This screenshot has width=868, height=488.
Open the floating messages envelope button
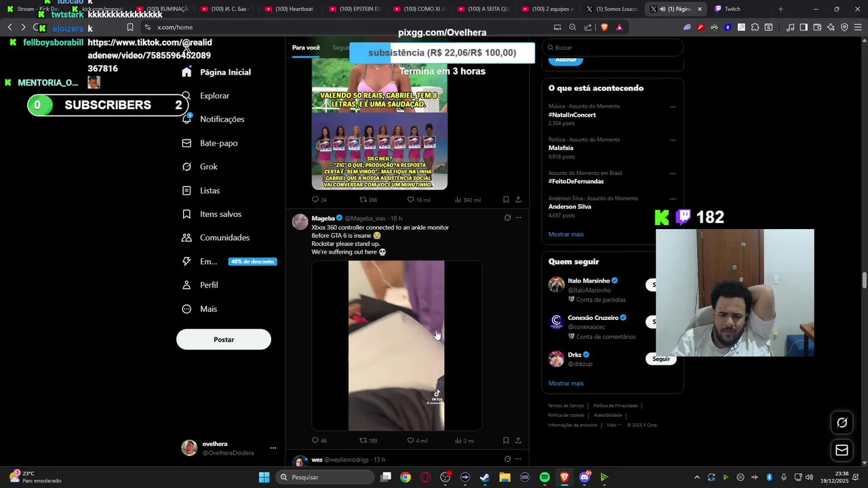click(x=842, y=450)
